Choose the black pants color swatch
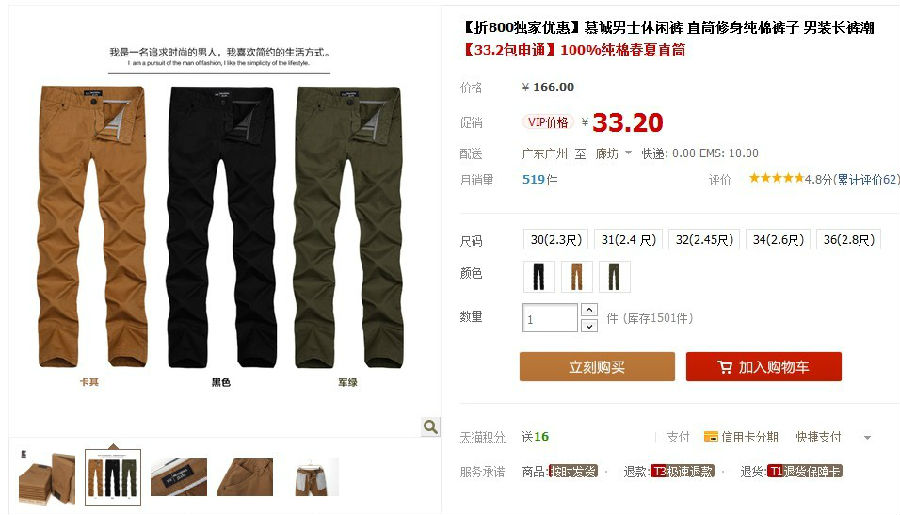Viewport: 900px width, 515px height. 538,276
